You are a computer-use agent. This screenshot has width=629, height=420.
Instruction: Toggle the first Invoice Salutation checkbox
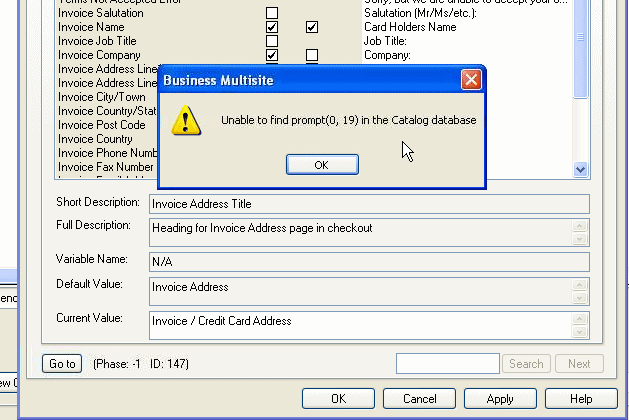pos(272,13)
